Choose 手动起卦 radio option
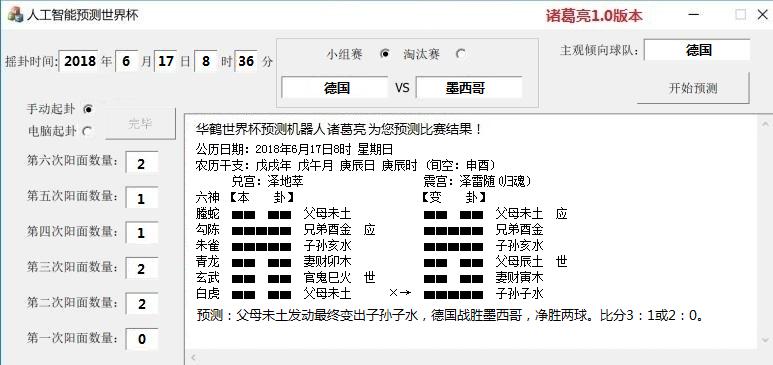Viewport: 773px width, 365px height. coord(88,109)
